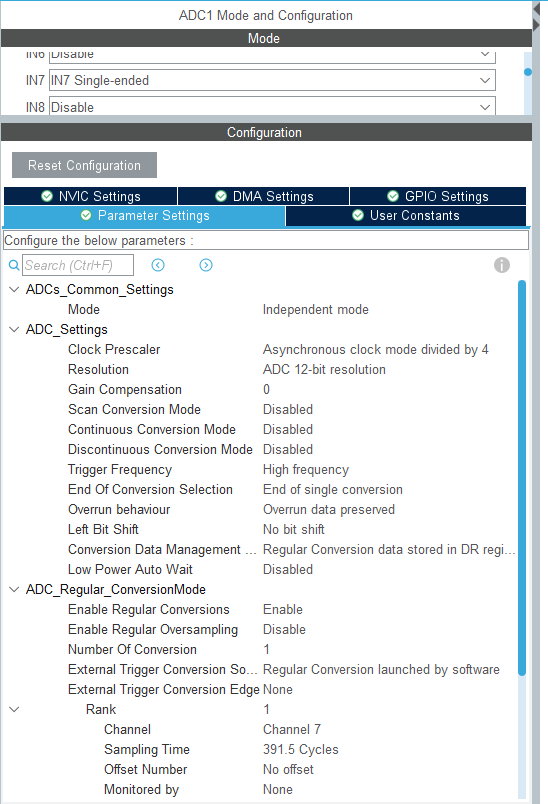Collapse the ADCs_Common_Settings group
Viewport: 548px width, 804px height.
click(14, 290)
